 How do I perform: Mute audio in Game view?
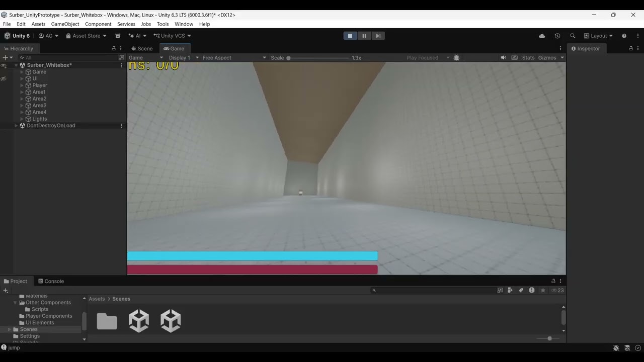pos(503,58)
